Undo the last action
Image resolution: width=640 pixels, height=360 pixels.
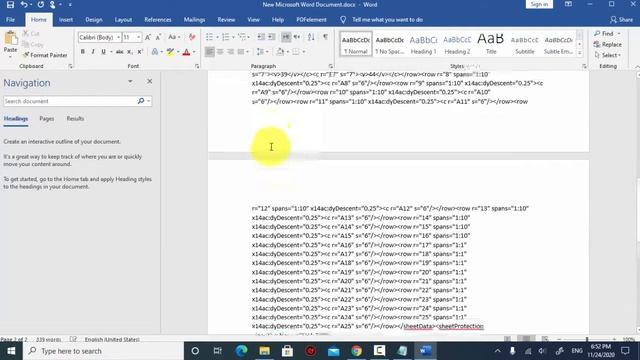tap(24, 4)
